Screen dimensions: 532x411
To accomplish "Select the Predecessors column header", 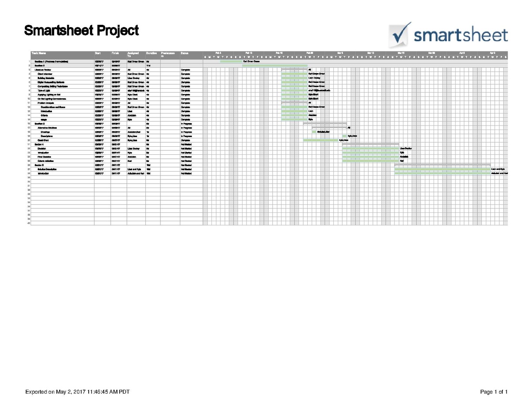I will 170,55.
